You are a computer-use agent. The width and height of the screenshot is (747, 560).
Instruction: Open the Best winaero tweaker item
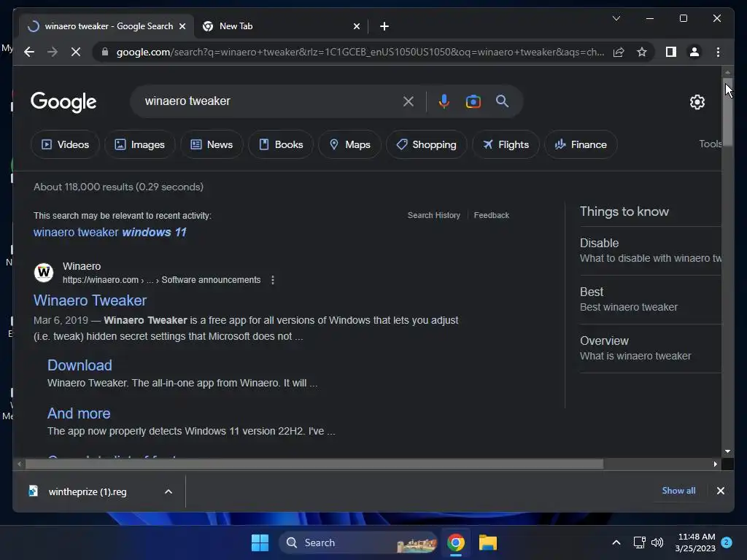click(x=650, y=300)
